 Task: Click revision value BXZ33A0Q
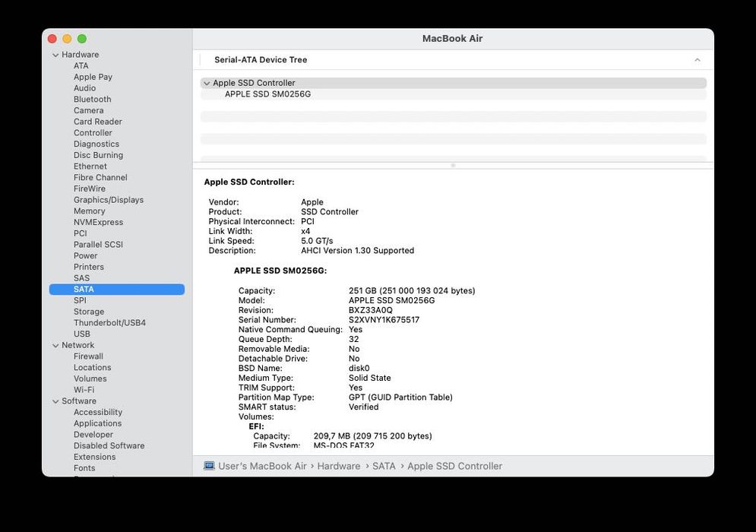(x=370, y=310)
